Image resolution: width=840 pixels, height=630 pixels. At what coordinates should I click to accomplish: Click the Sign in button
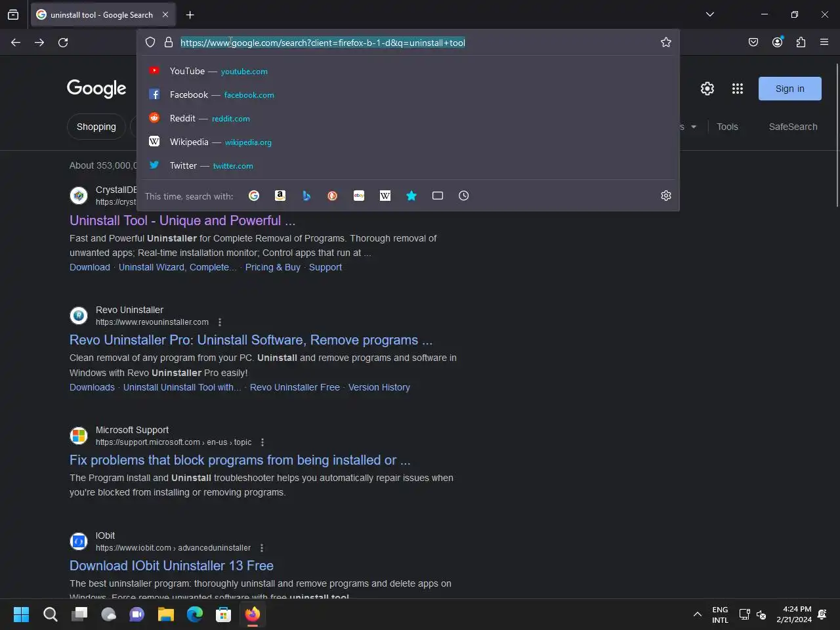(789, 89)
